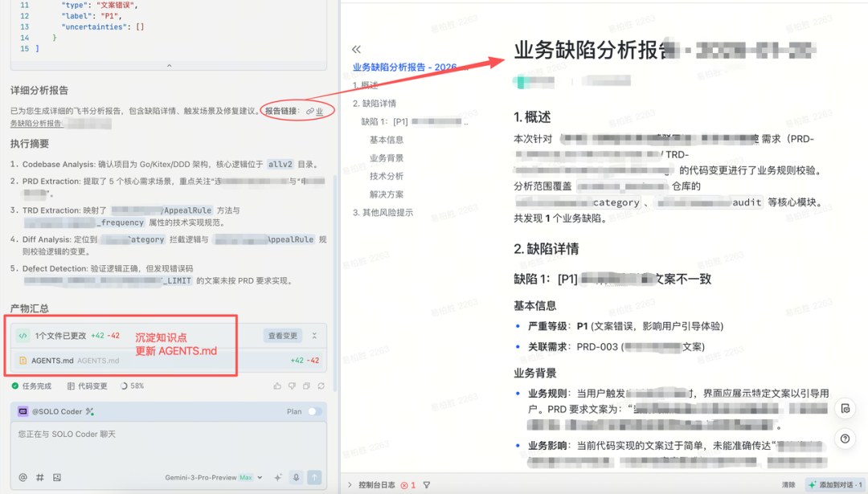Click the 任务完成 status text
Screen dimensions: 868x494
(x=37, y=386)
